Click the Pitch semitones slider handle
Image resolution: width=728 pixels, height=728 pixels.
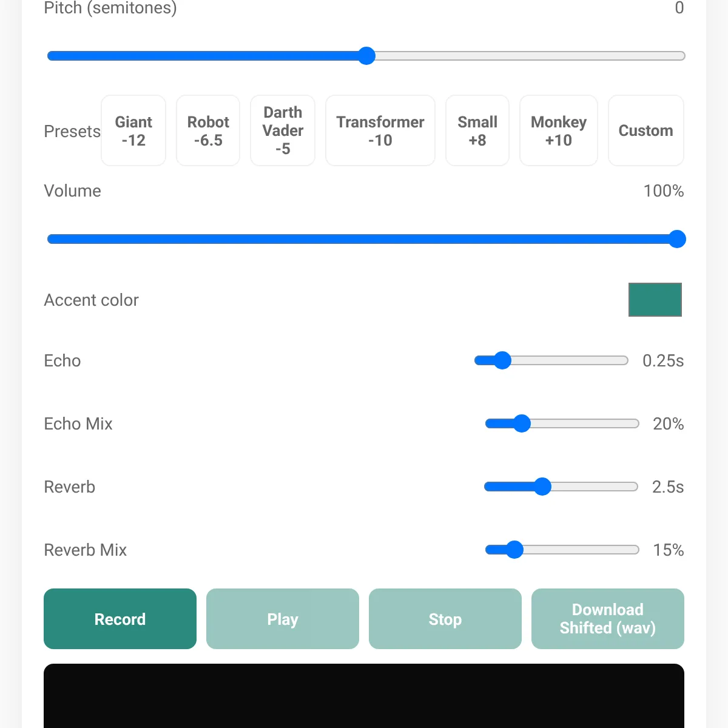(366, 56)
